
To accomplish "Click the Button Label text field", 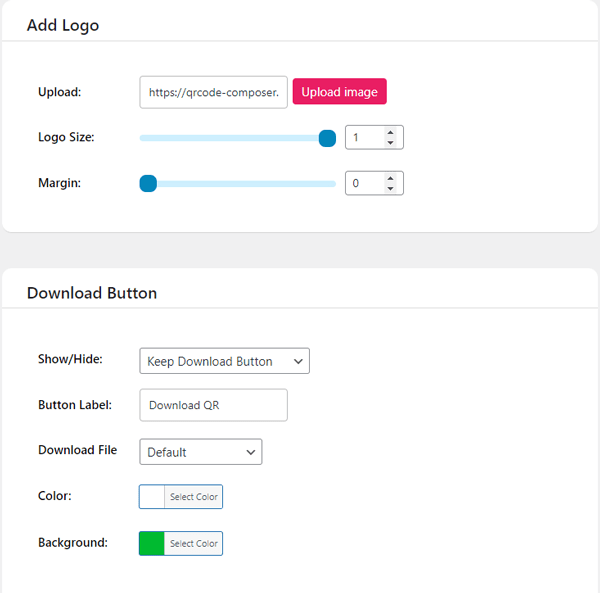I will [213, 405].
